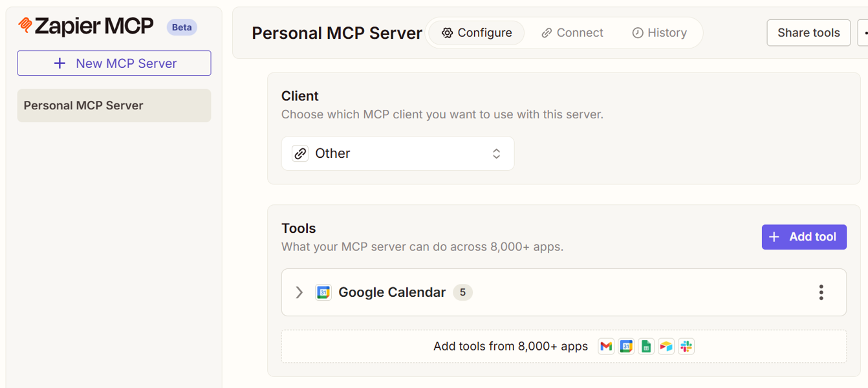868x388 pixels.
Task: Click the Share tools button
Action: pyautogui.click(x=808, y=32)
